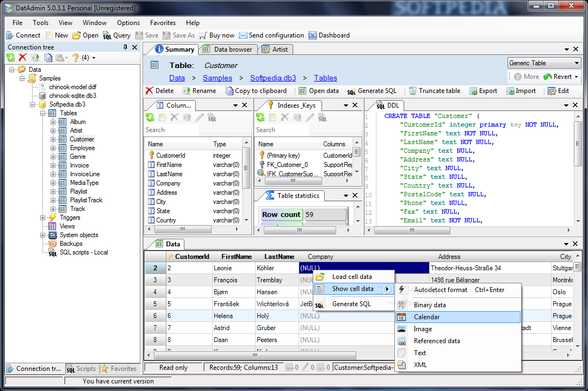Open a file via Open toolbar button

[x=85, y=35]
